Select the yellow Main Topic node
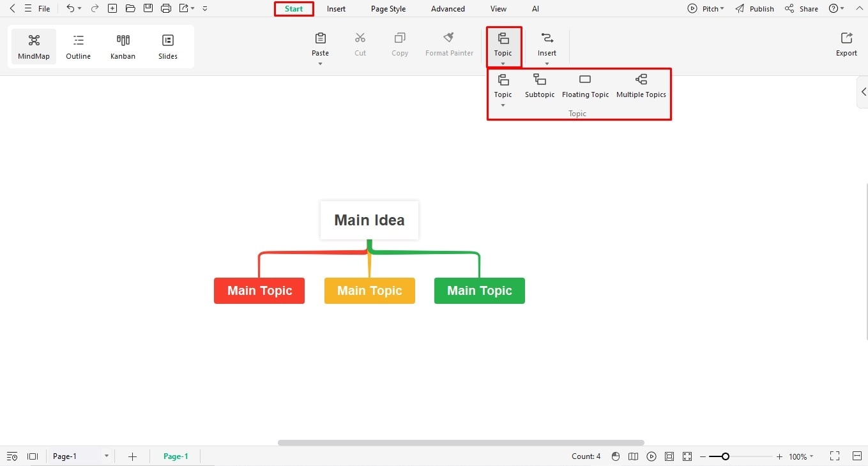The height and width of the screenshot is (466, 868). [x=370, y=290]
